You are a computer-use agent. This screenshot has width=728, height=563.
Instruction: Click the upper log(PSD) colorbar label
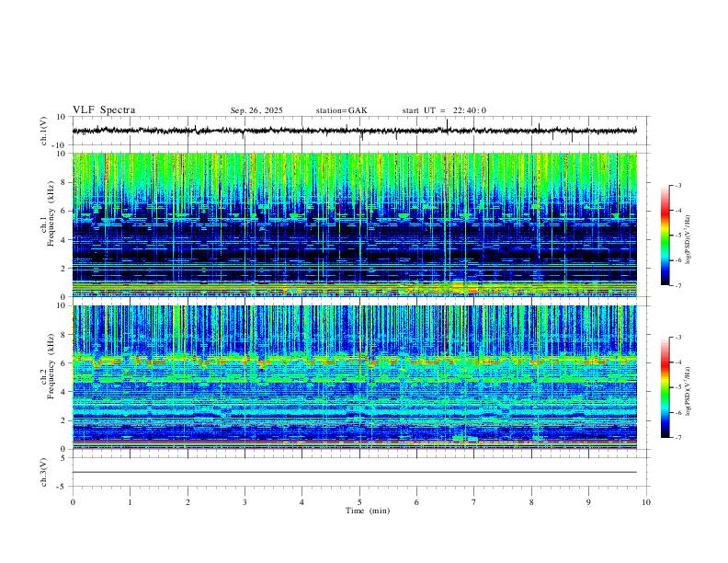click(x=688, y=240)
